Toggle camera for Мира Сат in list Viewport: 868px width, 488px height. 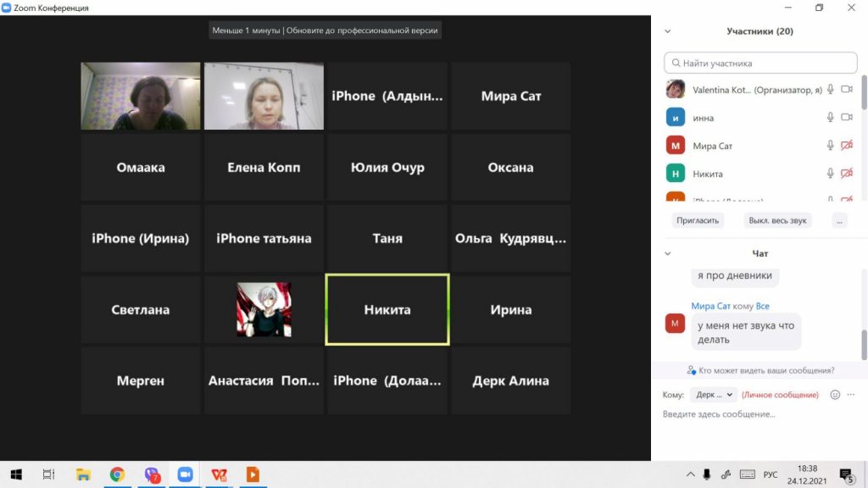[x=846, y=146]
